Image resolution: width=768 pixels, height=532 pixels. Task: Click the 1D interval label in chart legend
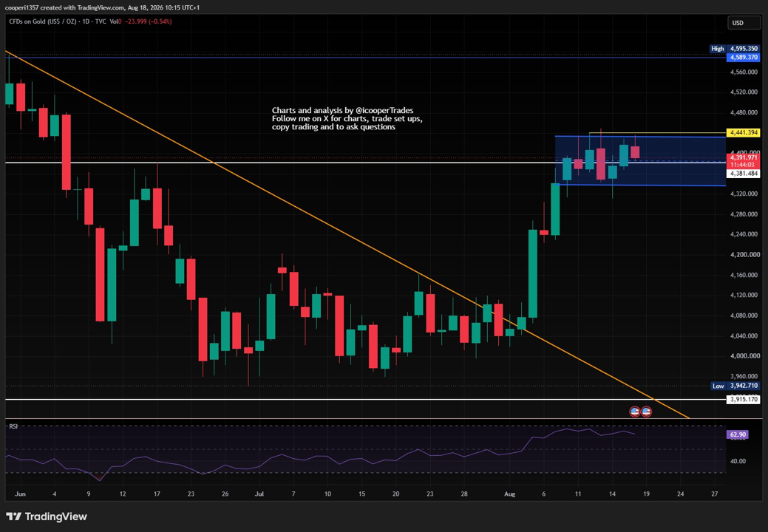86,21
